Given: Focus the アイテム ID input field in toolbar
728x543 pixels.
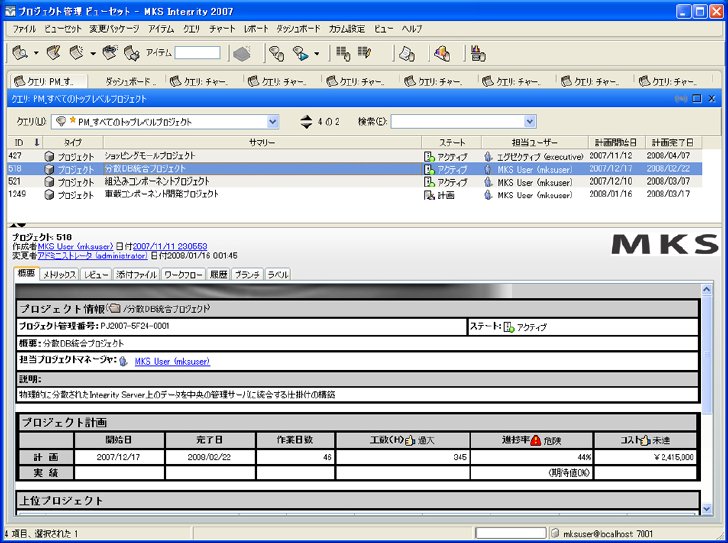Looking at the screenshot, I should (x=197, y=53).
